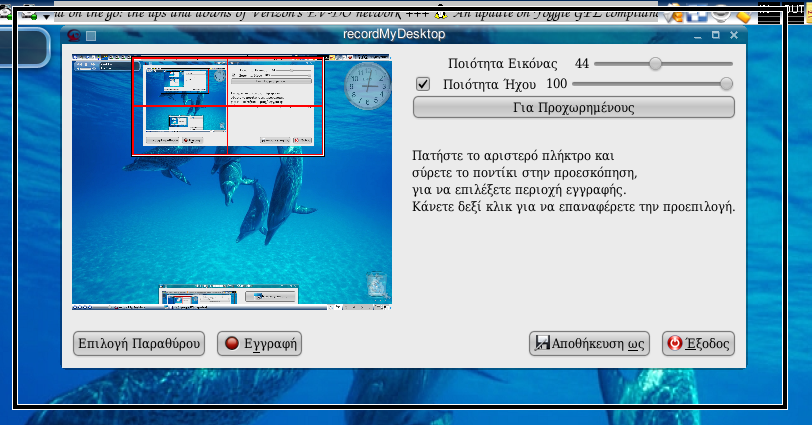812x425 pixels.
Task: Open Για Προχωρημένους advanced settings
Action: pyautogui.click(x=574, y=108)
